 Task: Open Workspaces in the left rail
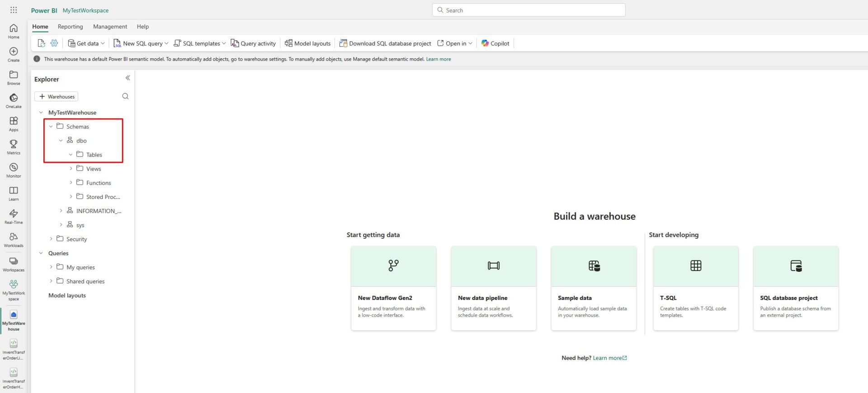(x=14, y=264)
